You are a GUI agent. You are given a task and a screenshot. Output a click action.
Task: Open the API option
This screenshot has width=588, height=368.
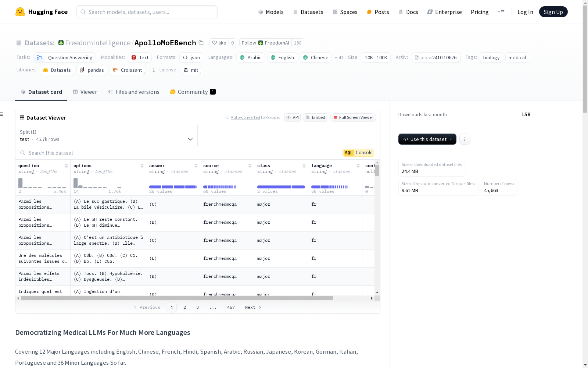pos(293,117)
